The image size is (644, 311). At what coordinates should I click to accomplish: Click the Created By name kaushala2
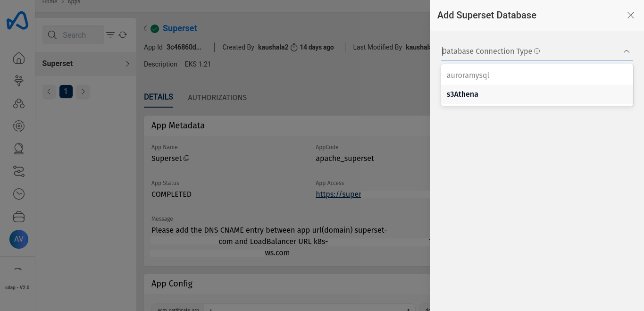273,47
